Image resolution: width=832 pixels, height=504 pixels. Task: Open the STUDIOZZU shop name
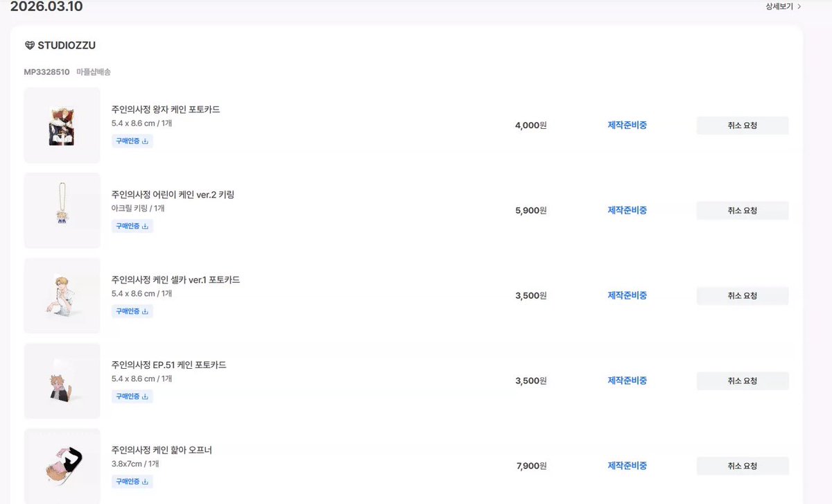[67, 46]
